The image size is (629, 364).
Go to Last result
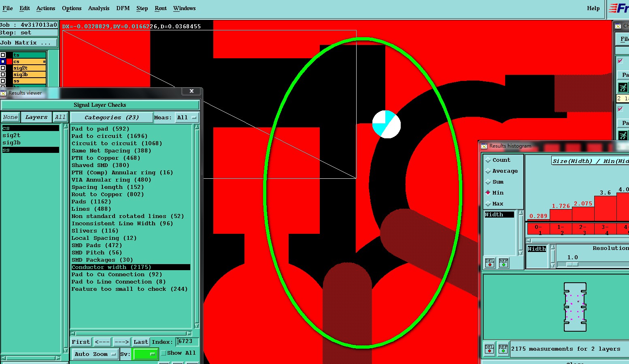click(x=141, y=342)
